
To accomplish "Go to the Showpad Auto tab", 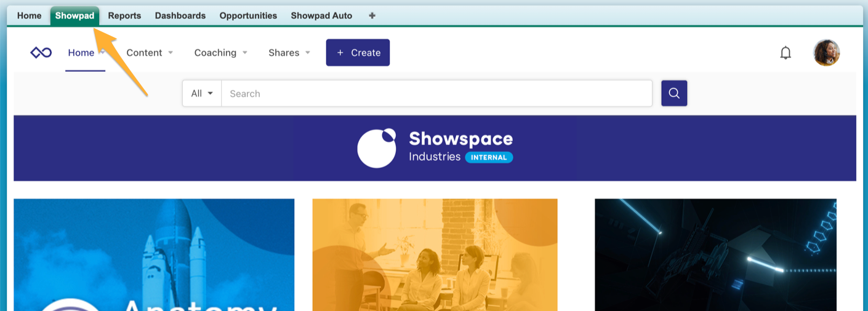I will (321, 16).
